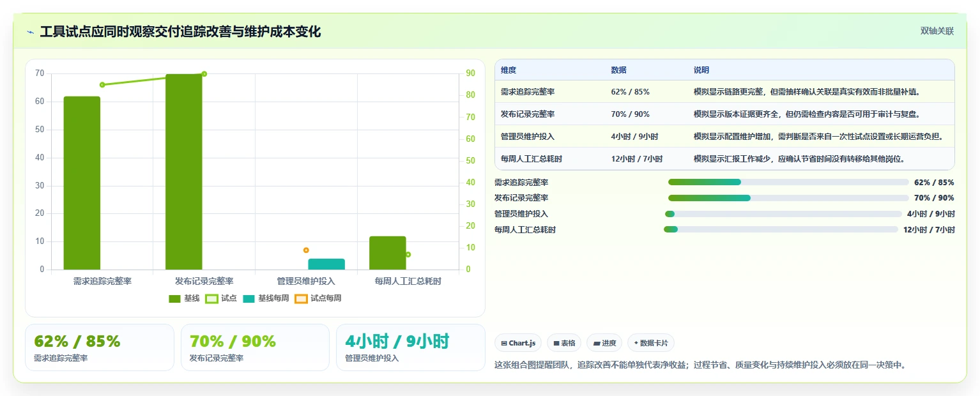
Task: Click the 4小时 / 9小时 data card
Action: click(x=411, y=347)
